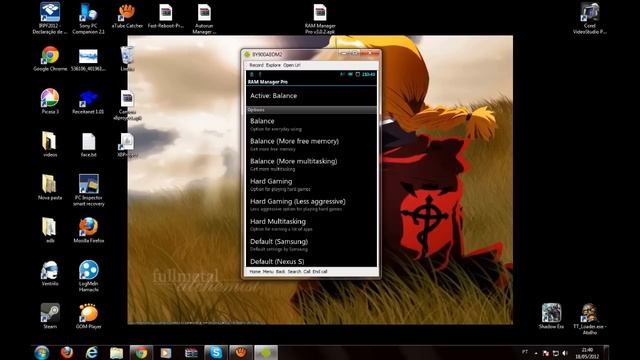Select the Balance option in RAM Manager
Image resolution: width=640 pixels, height=360 pixels.
311,124
